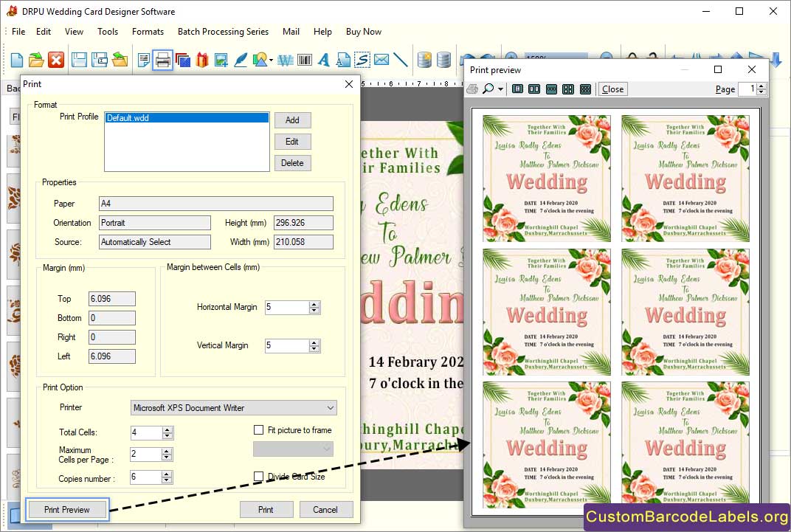The width and height of the screenshot is (791, 532).
Task: Click the Close button in Print preview toolbar
Action: pyautogui.click(x=613, y=89)
